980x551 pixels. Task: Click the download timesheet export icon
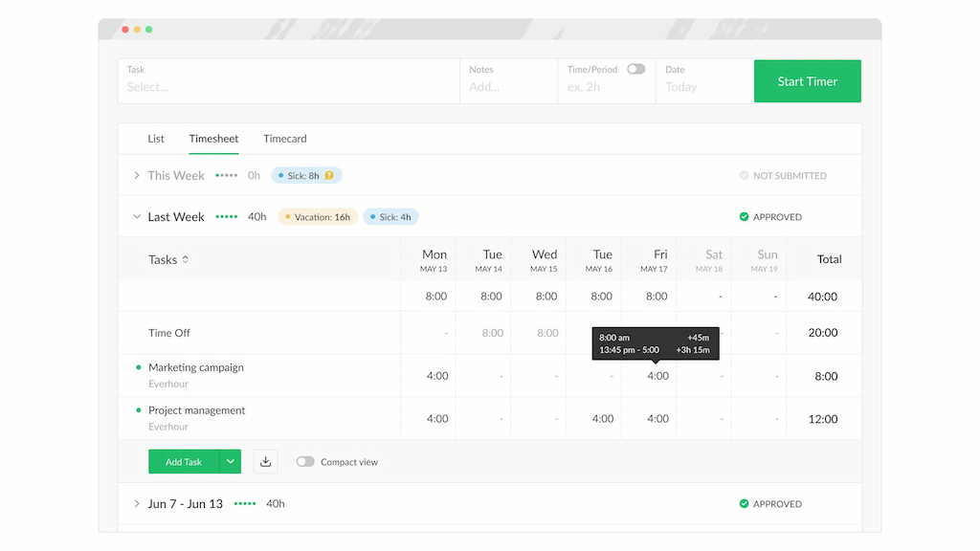(x=265, y=461)
